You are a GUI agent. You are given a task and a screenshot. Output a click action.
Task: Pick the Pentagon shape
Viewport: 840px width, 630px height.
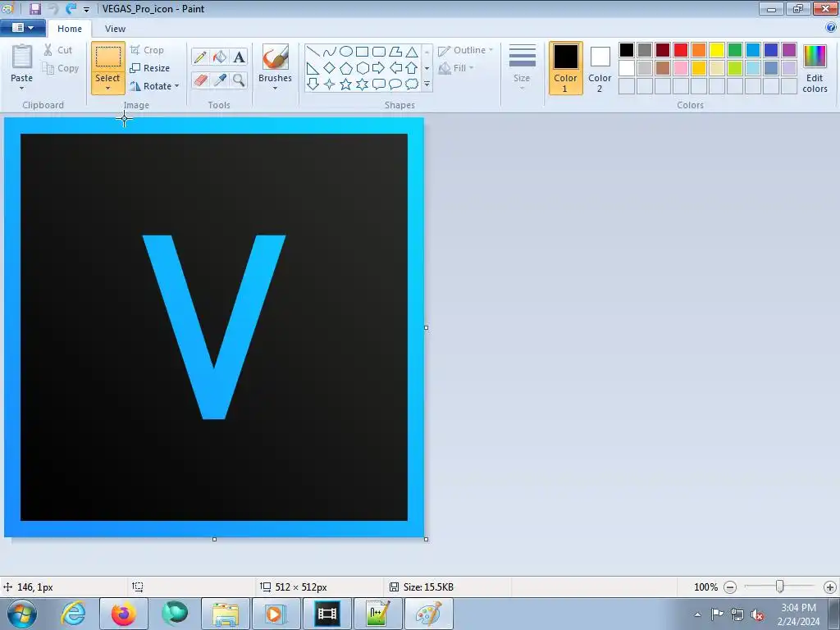point(346,68)
